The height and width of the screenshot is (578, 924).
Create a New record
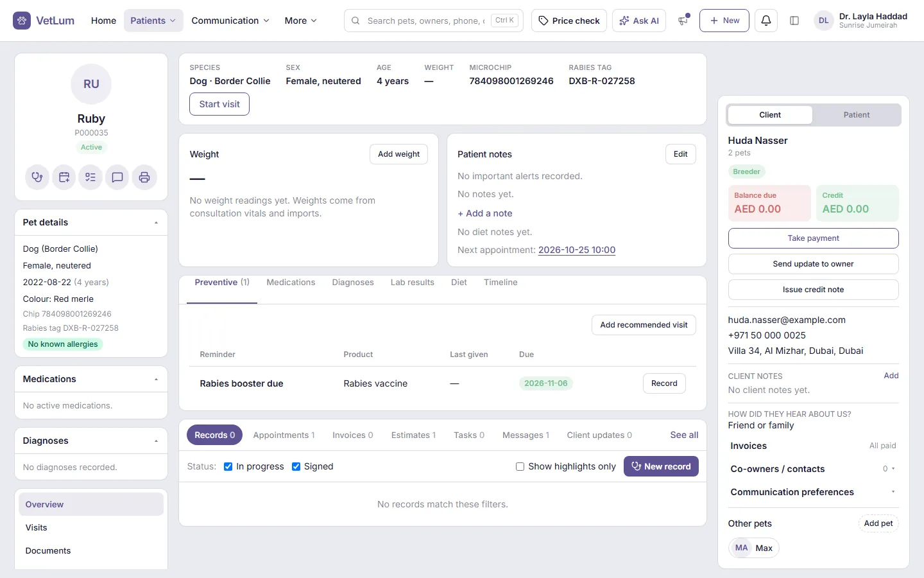[x=661, y=467]
